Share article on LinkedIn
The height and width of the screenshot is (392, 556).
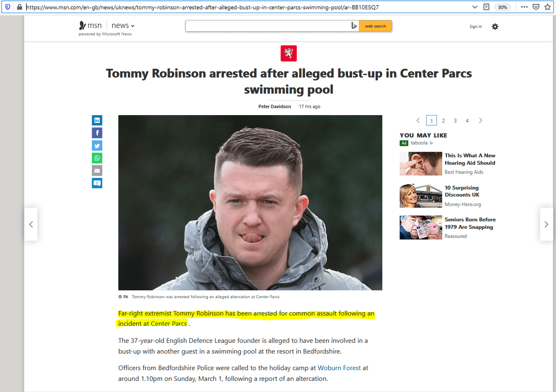[97, 120]
